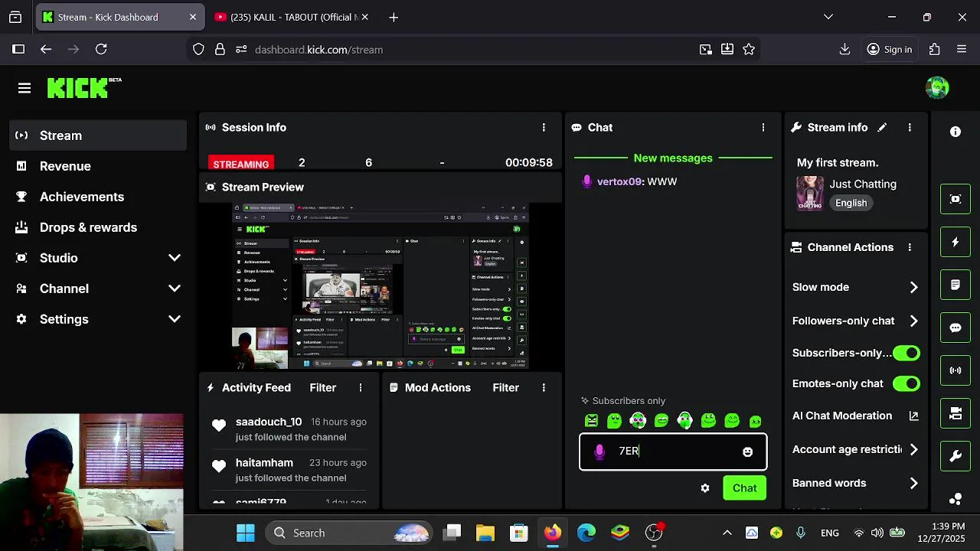The height and width of the screenshot is (551, 980).
Task: Disable Emotes-only chat toggle
Action: 906,383
